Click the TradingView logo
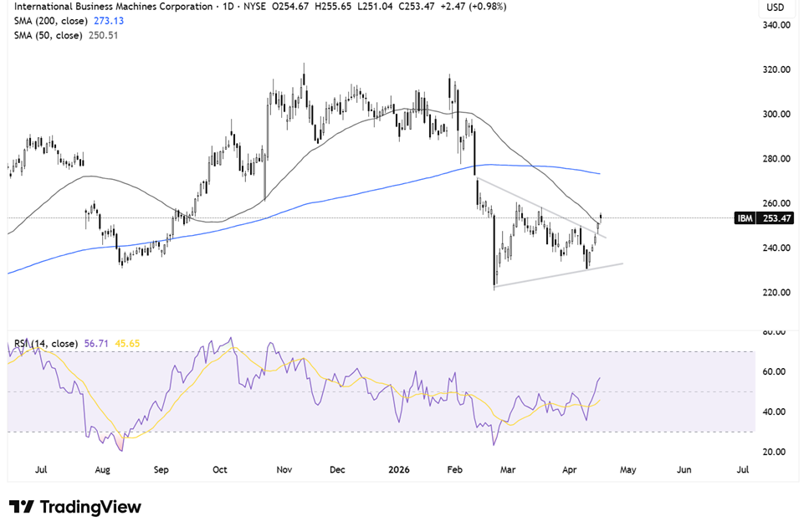809x532 pixels. click(75, 507)
